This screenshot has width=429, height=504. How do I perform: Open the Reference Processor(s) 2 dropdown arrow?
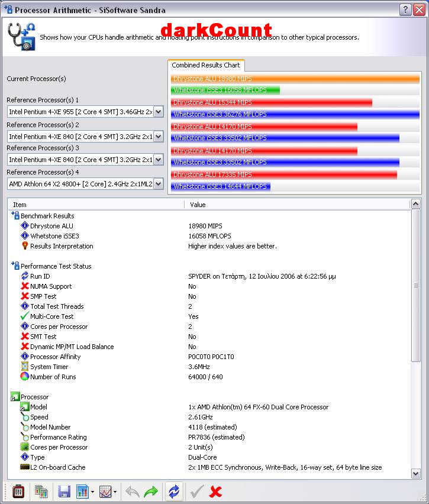point(158,137)
